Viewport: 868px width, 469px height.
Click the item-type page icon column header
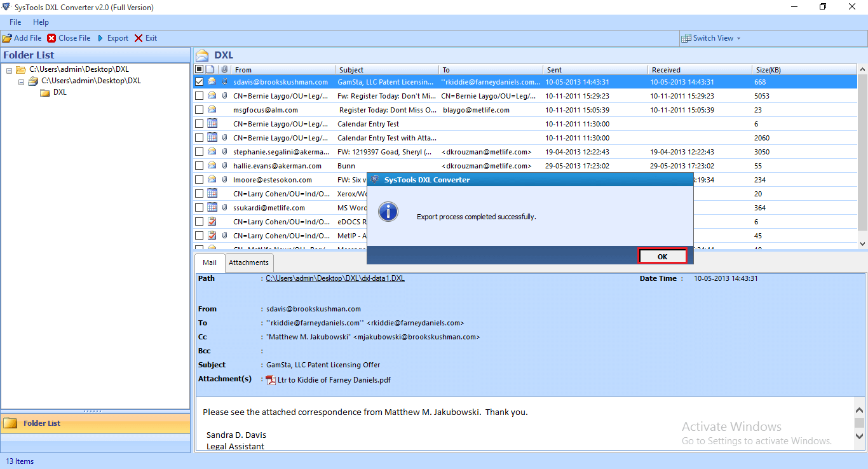(211, 69)
